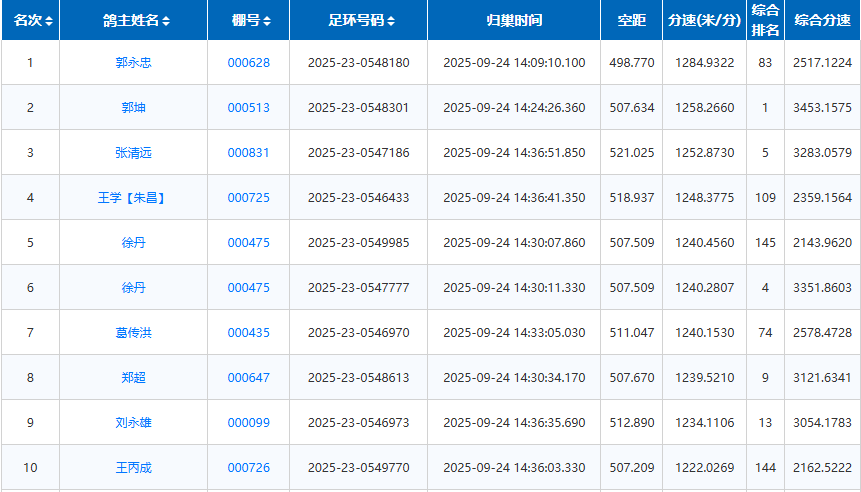Image resolution: width=861 pixels, height=492 pixels.
Task: Sort table by the 名次 column sort arrows
Action: tap(50, 21)
